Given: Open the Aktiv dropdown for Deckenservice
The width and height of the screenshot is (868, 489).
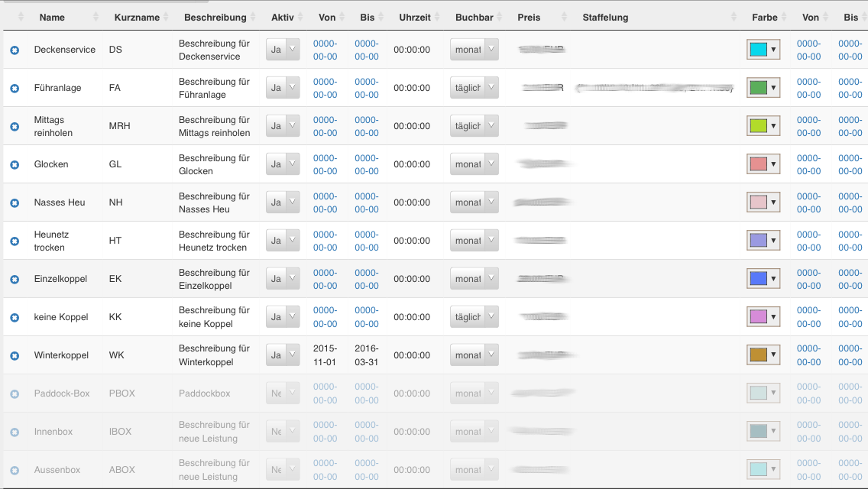Looking at the screenshot, I should tap(283, 50).
